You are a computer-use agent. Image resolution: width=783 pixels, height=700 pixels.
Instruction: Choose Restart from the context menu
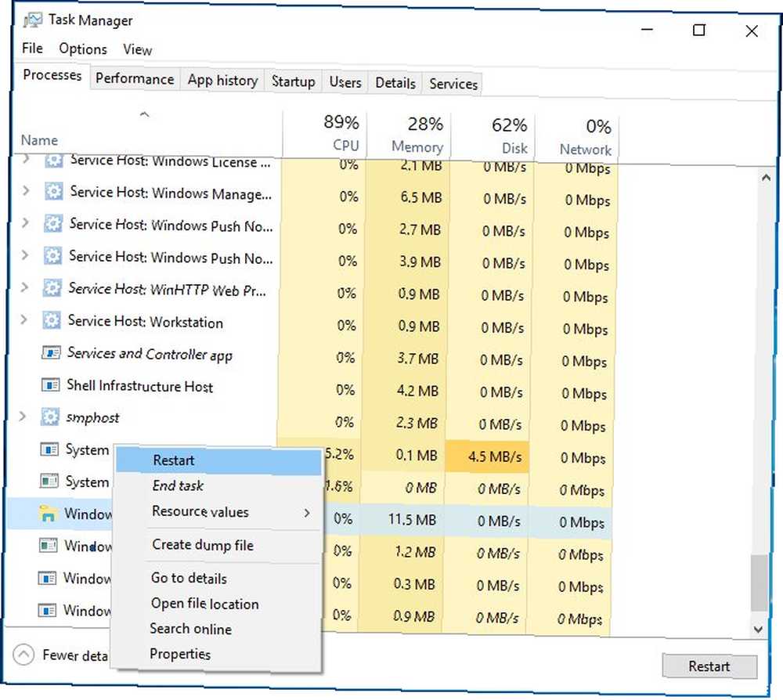pos(218,460)
